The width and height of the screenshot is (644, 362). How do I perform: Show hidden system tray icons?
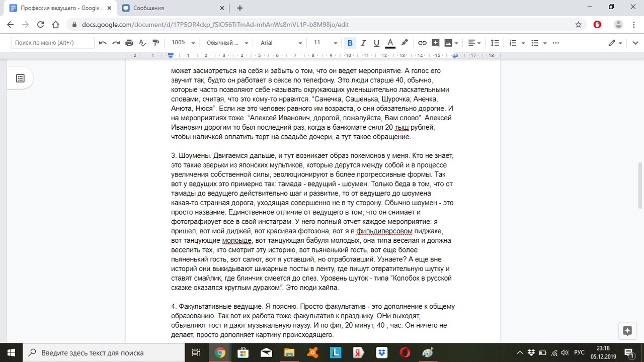pos(520,352)
